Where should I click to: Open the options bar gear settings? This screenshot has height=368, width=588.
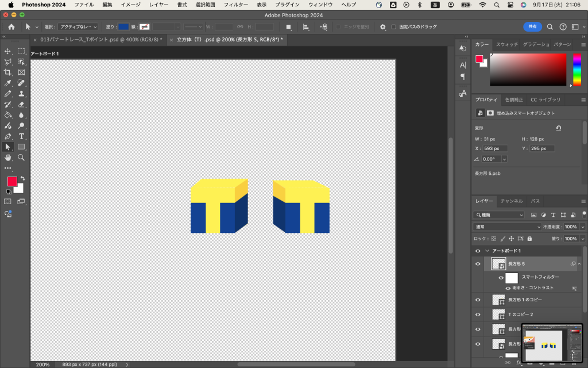click(382, 26)
